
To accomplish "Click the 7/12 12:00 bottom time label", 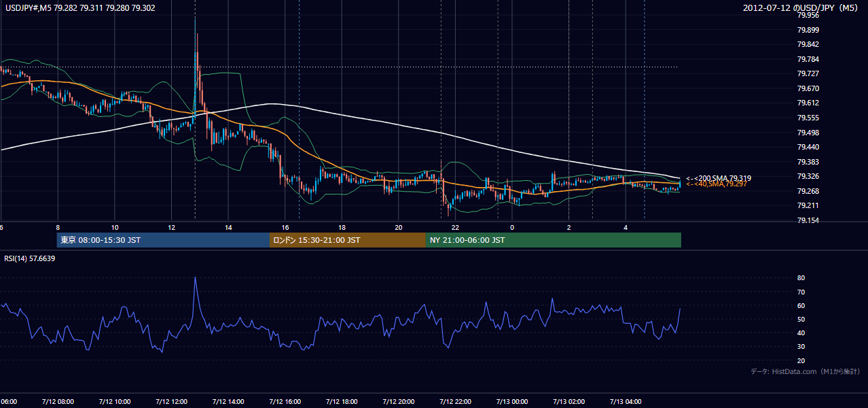I will click(171, 402).
